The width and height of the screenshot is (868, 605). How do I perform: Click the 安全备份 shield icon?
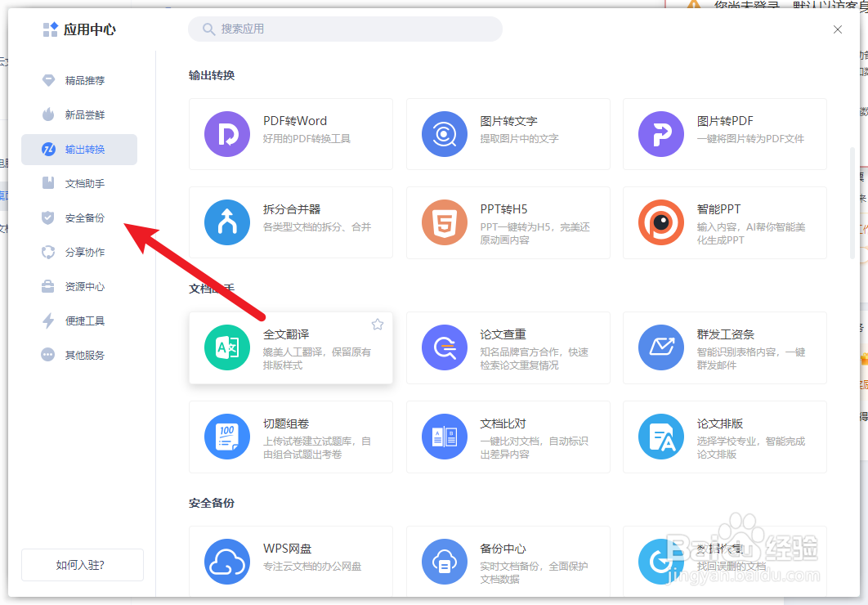[48, 217]
